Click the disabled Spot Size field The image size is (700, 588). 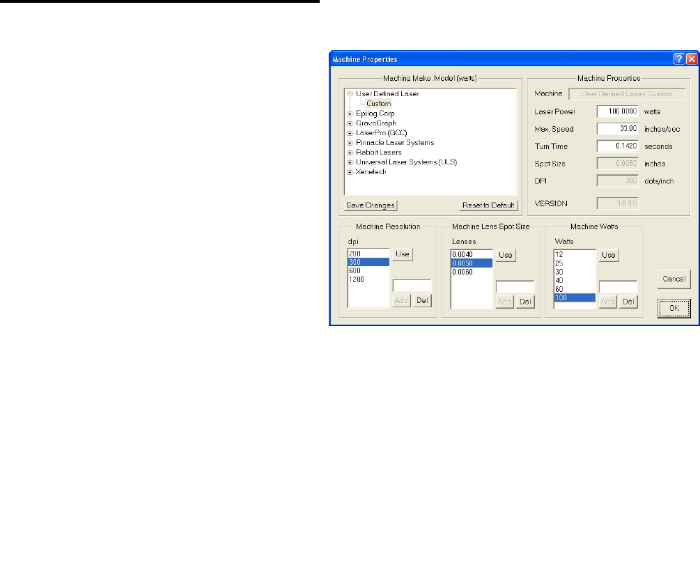pos(617,164)
